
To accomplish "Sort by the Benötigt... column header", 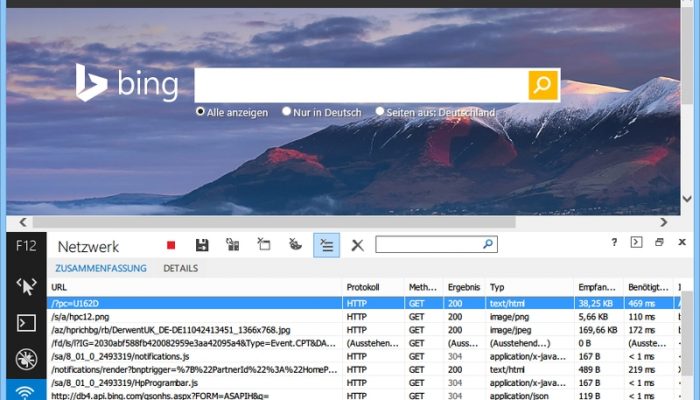I will pyautogui.click(x=648, y=288).
